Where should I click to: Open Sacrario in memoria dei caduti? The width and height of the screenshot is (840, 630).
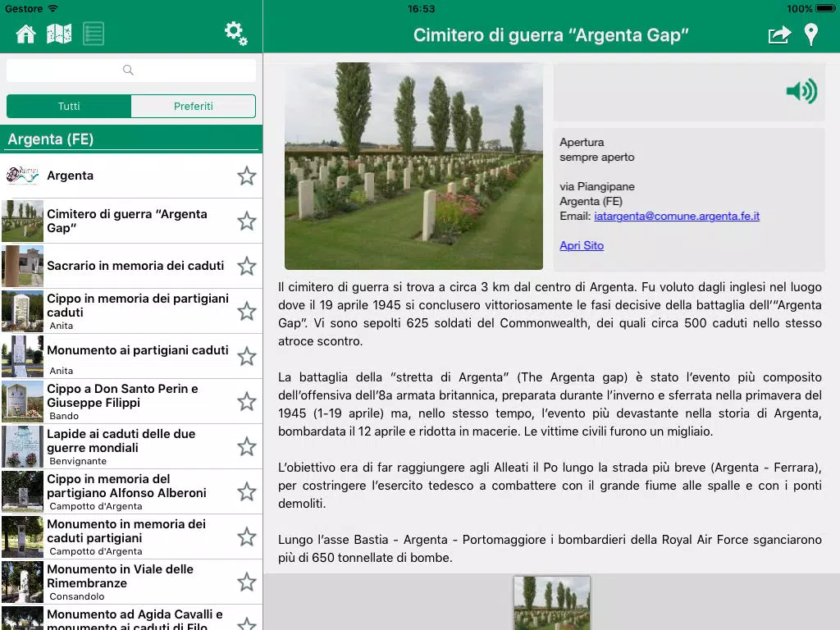click(131, 266)
